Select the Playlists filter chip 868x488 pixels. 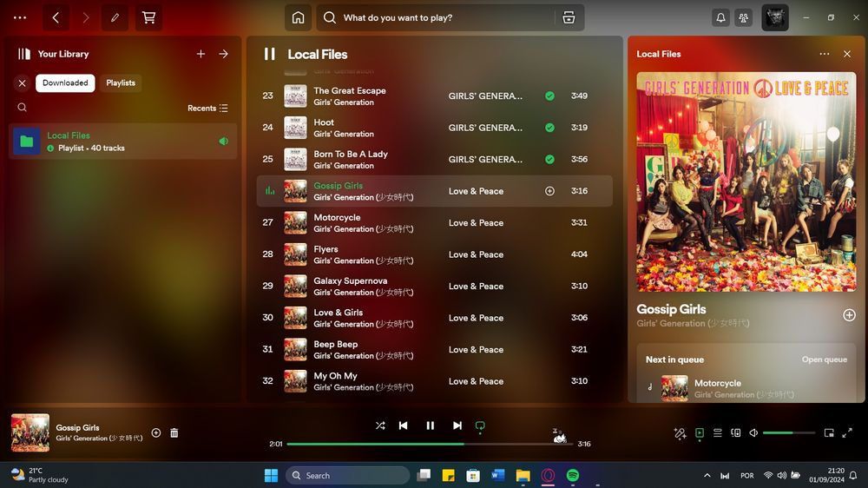pyautogui.click(x=121, y=83)
